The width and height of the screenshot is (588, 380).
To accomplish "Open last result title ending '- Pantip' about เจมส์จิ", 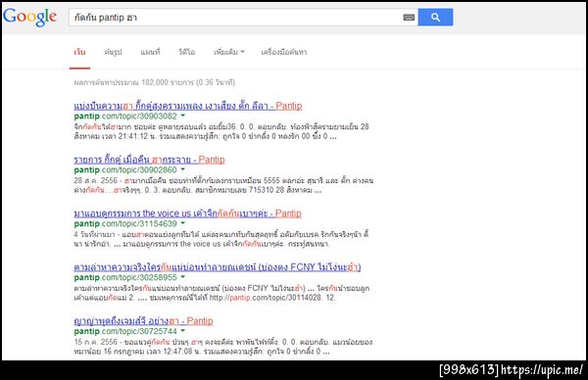I will (x=144, y=321).
